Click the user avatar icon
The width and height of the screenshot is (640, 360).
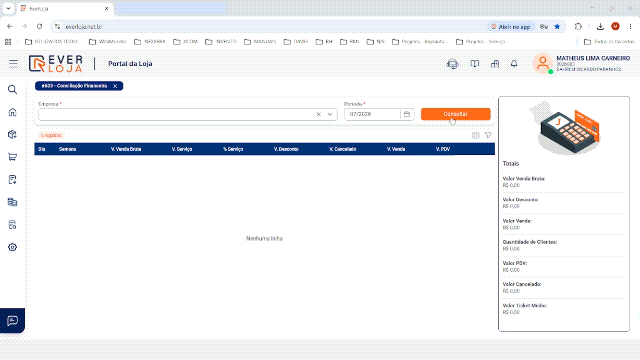click(542, 63)
